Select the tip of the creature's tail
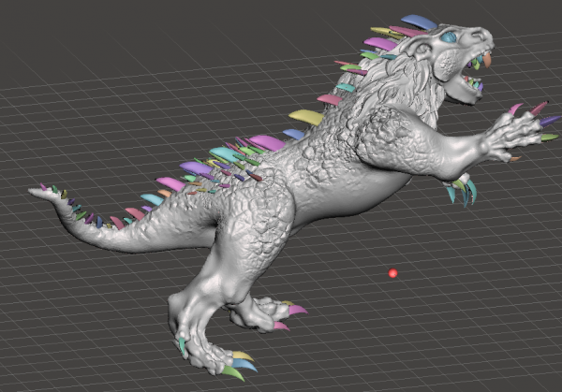562x392 pixels. click(36, 192)
